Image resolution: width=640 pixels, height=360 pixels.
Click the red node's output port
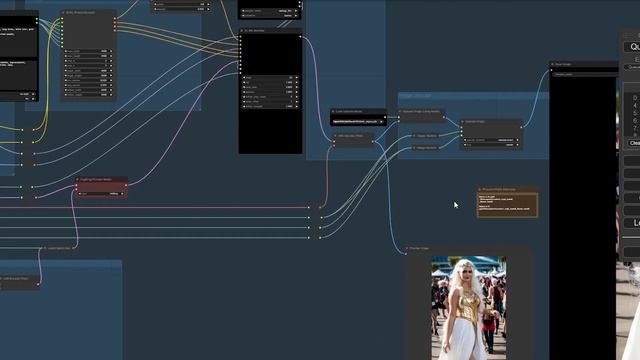click(126, 185)
